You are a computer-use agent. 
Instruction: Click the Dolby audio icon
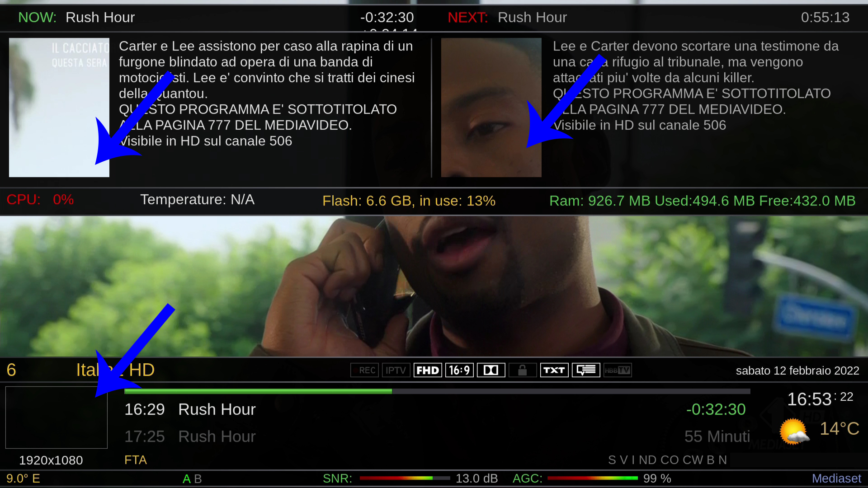tap(491, 371)
